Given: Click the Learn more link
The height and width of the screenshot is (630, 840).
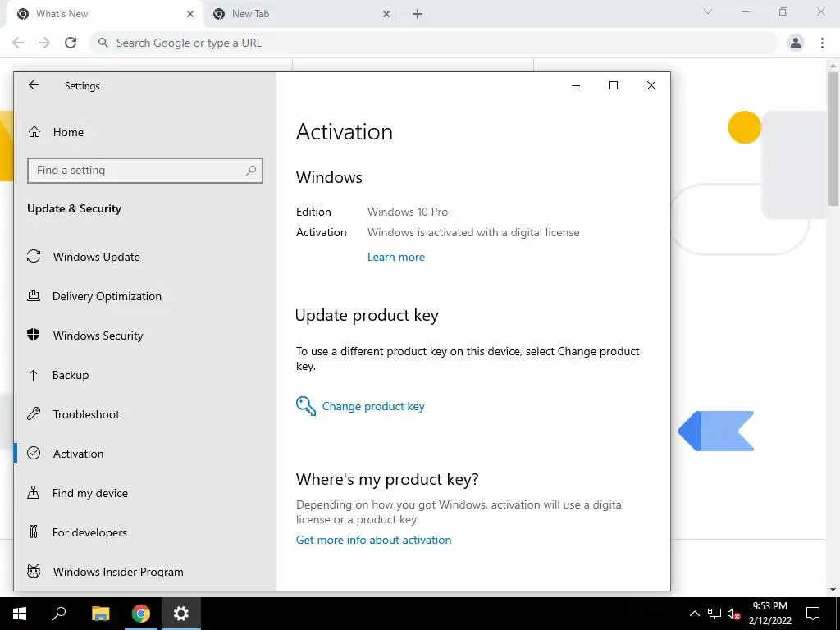Looking at the screenshot, I should click(396, 257).
